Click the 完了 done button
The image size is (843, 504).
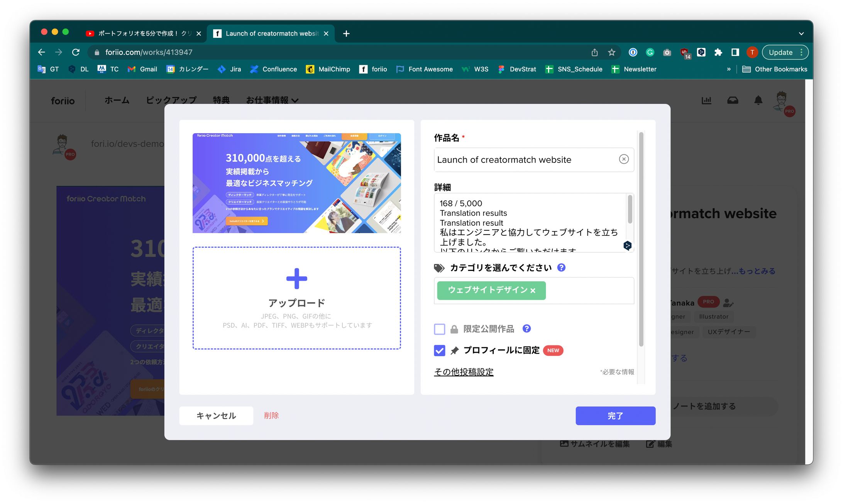615,416
